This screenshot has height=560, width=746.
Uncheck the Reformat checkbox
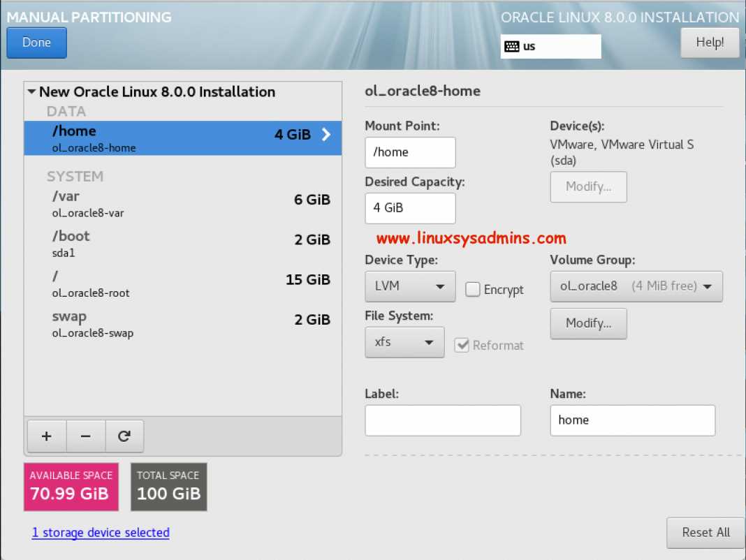pyautogui.click(x=462, y=345)
